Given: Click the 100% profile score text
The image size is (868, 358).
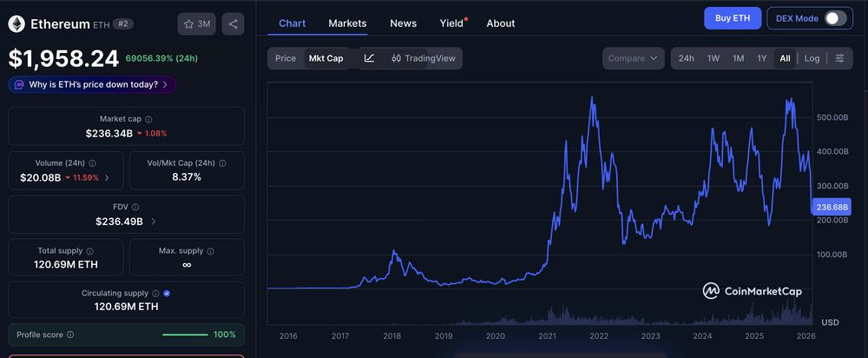Looking at the screenshot, I should point(225,335).
